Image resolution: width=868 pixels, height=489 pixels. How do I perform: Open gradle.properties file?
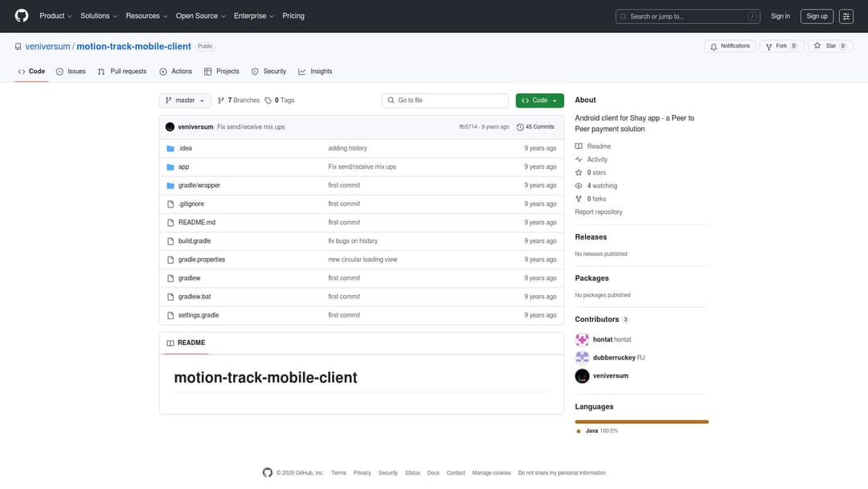(202, 260)
